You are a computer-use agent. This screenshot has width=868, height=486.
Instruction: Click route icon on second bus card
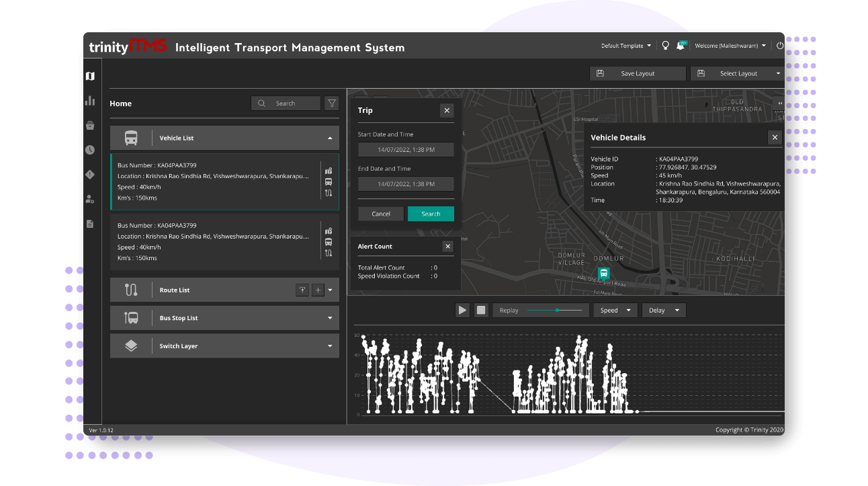pos(329,253)
